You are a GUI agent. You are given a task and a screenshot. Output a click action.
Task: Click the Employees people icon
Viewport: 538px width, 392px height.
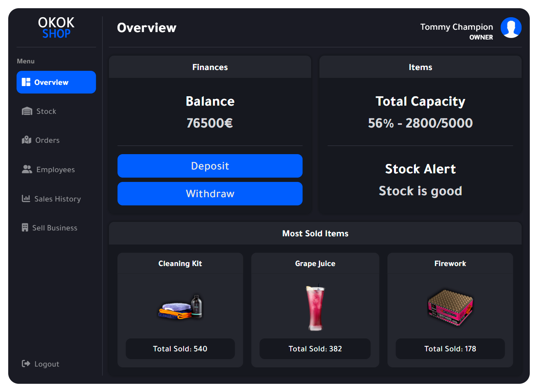pyautogui.click(x=27, y=169)
